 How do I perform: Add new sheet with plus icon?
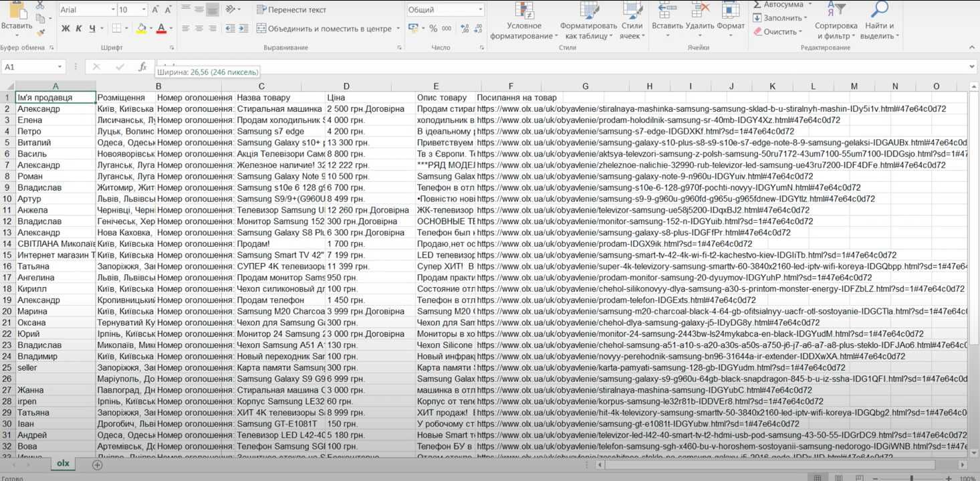[x=97, y=464]
